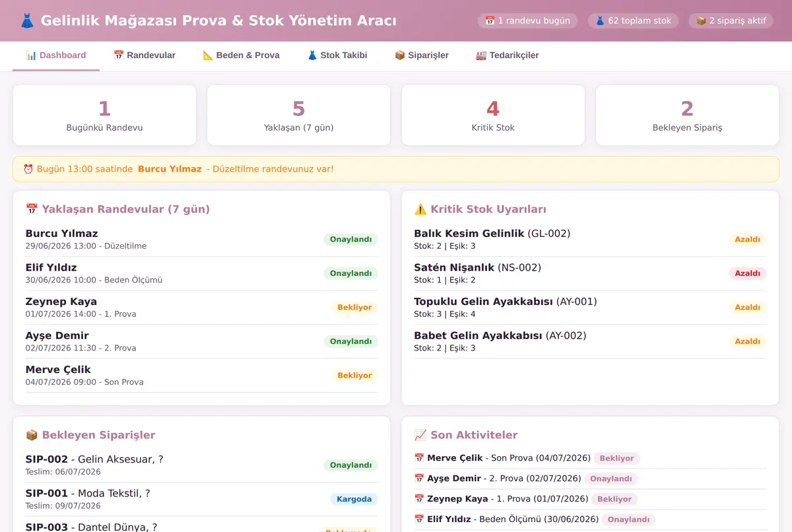Click the Babet Gelin Ayakkabısı (AY-002) alert
The image size is (792, 532).
590,341
